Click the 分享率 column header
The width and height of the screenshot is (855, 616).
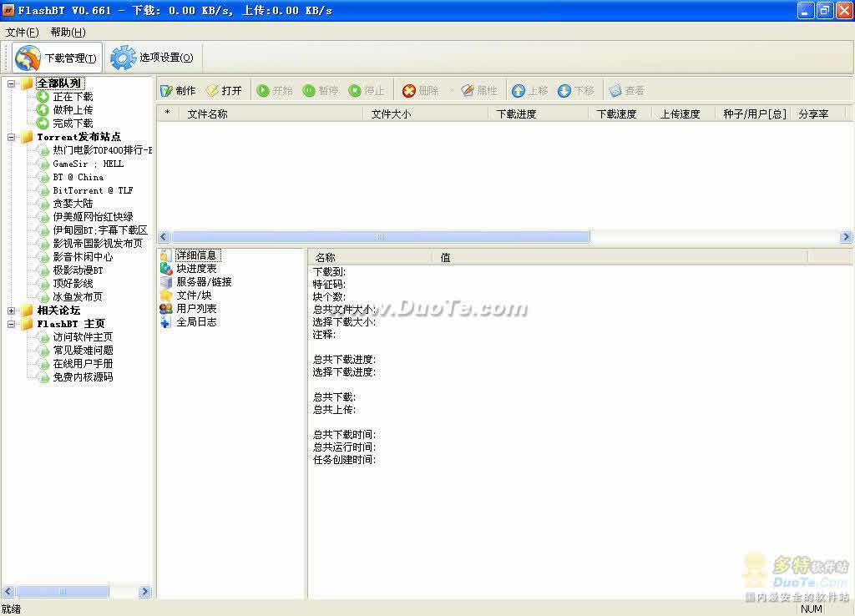(818, 114)
